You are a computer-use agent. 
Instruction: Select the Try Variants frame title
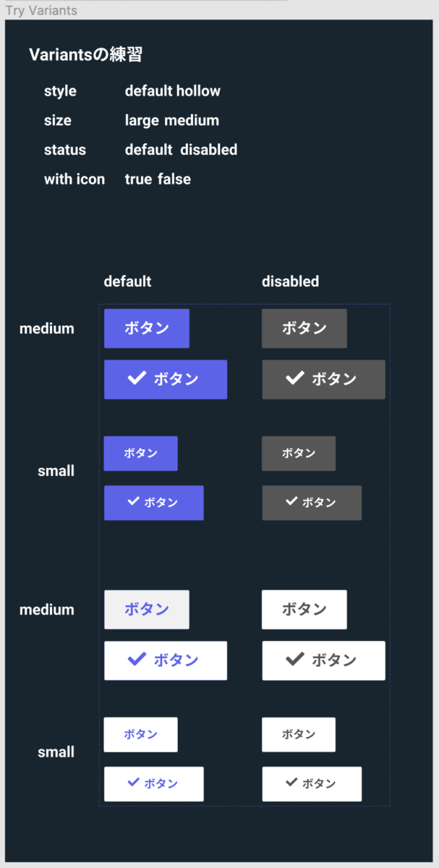point(41,11)
